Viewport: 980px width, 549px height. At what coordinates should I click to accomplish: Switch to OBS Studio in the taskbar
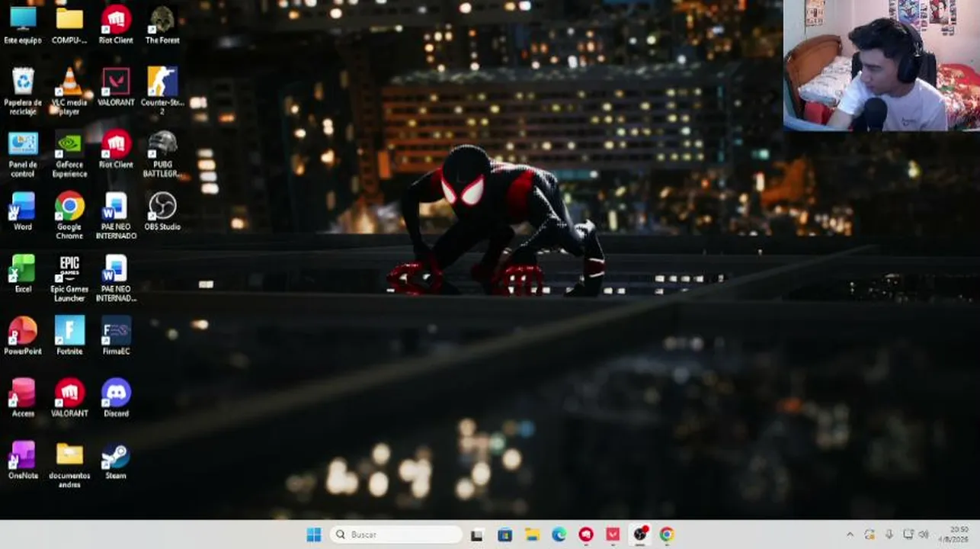(x=641, y=535)
